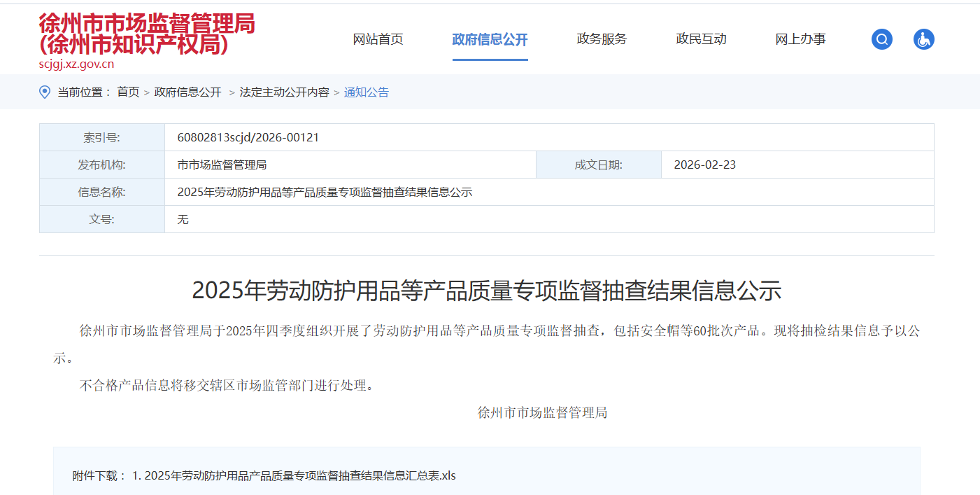Navigate to 网上办事 in the top menu
The image size is (980, 495).
point(800,39)
